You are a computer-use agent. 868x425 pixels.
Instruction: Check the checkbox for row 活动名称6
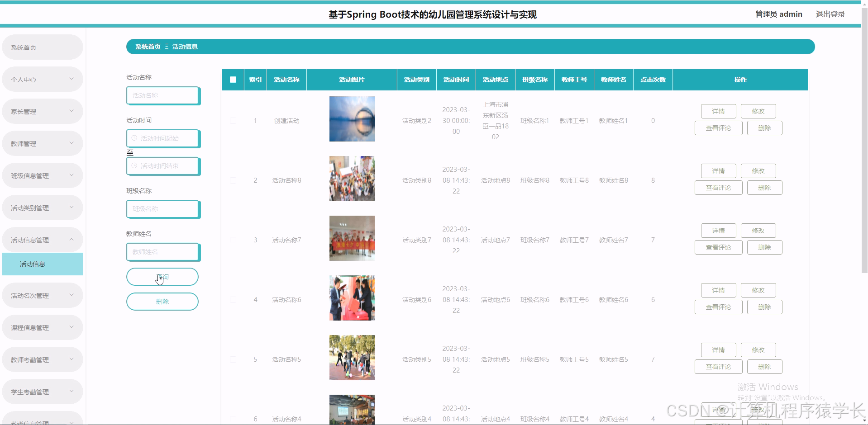[233, 300]
